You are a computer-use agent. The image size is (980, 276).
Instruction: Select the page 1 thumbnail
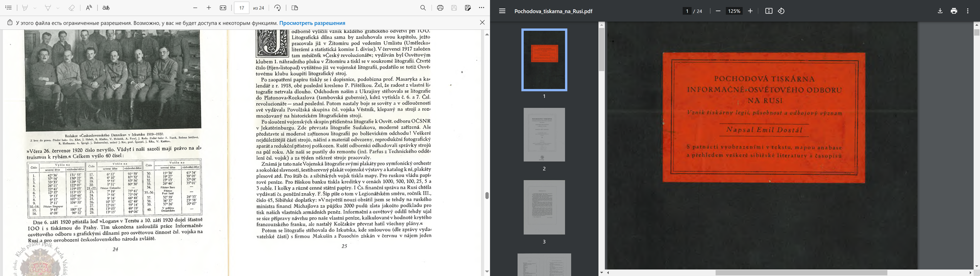click(x=544, y=60)
